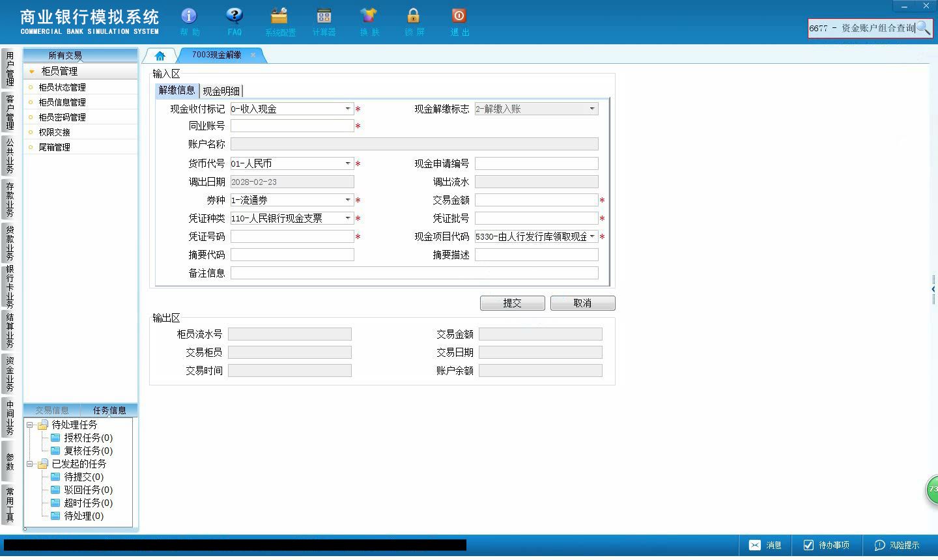938x560 pixels.
Task: Click the magnifier search icon
Action: click(x=924, y=28)
